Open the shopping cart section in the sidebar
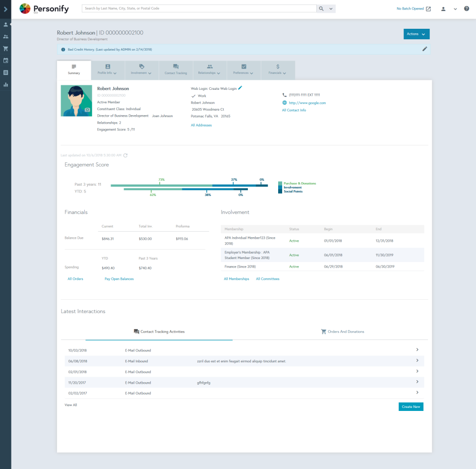This screenshot has height=469, width=476. pos(5,48)
